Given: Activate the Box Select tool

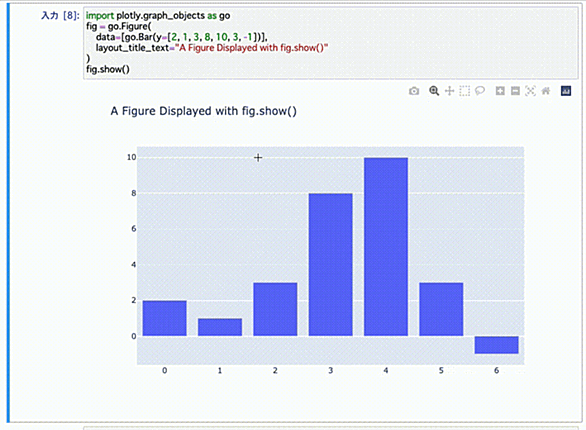Looking at the screenshot, I should pos(465,91).
